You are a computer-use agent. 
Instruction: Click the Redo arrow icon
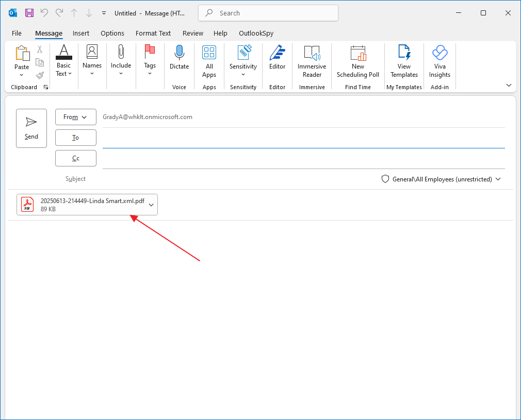pyautogui.click(x=59, y=13)
